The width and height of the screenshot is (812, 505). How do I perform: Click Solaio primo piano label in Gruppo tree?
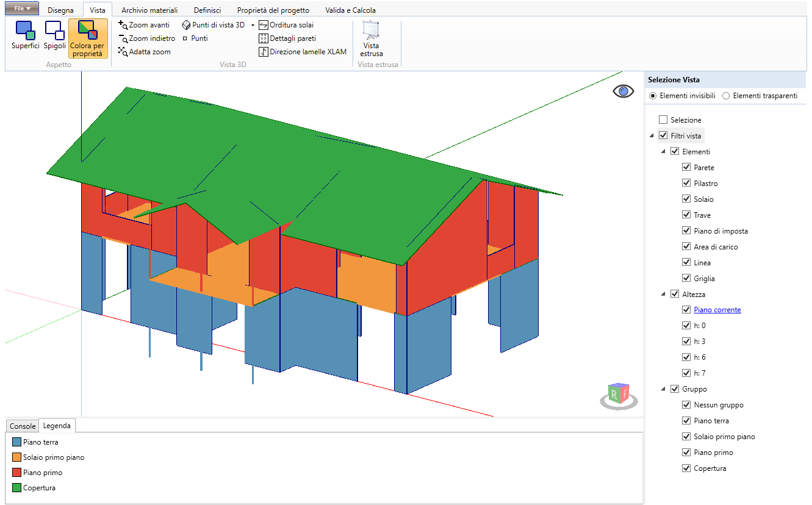(x=724, y=437)
